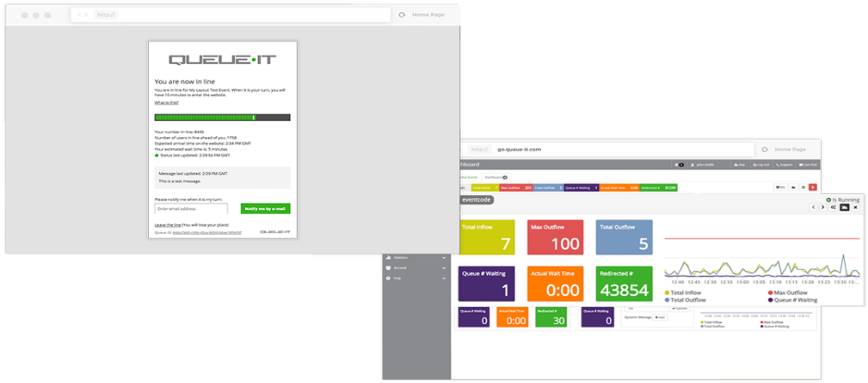Click the 'Leave the line' link

167,225
